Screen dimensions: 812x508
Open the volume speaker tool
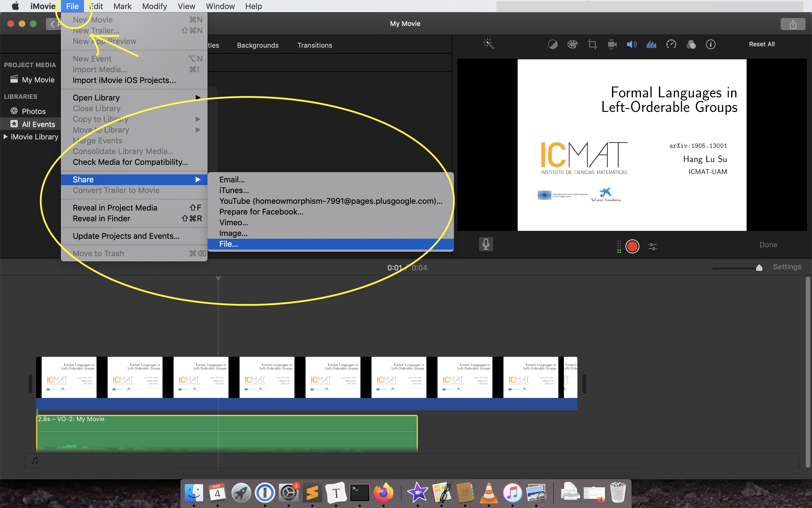coord(632,44)
